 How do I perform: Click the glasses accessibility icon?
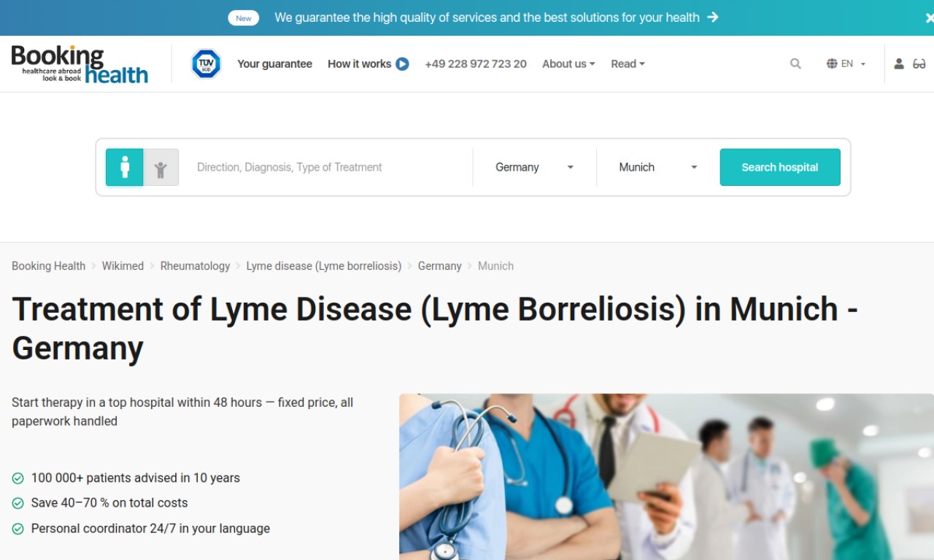click(919, 64)
